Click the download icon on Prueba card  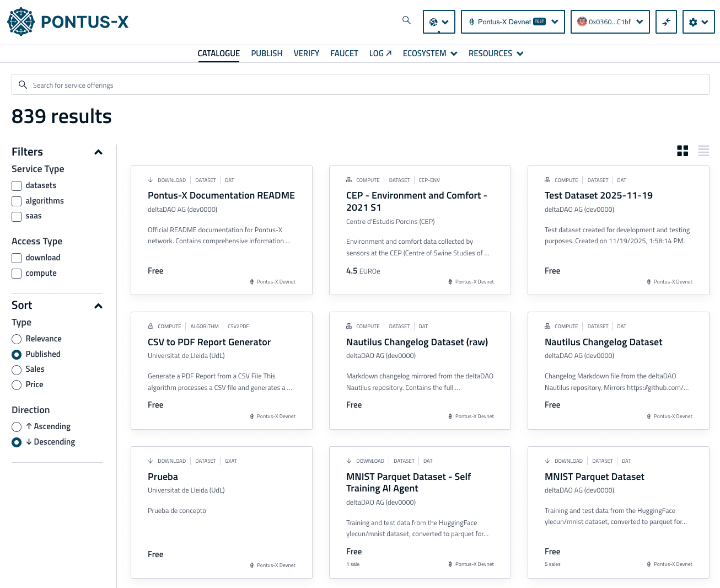click(151, 461)
